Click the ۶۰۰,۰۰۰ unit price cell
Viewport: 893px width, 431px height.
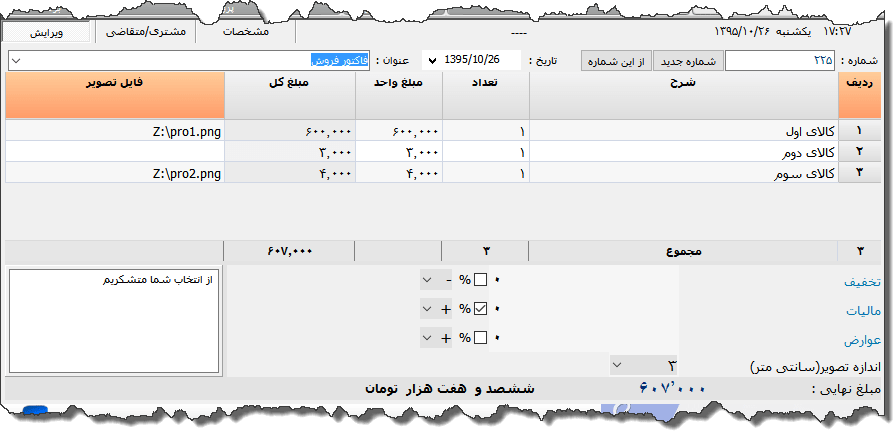[x=399, y=131]
